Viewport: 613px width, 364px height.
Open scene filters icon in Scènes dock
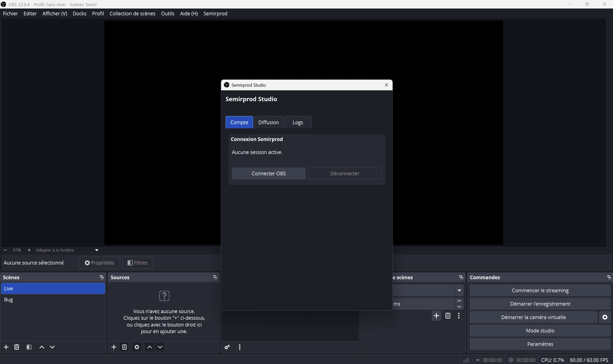pos(29,347)
